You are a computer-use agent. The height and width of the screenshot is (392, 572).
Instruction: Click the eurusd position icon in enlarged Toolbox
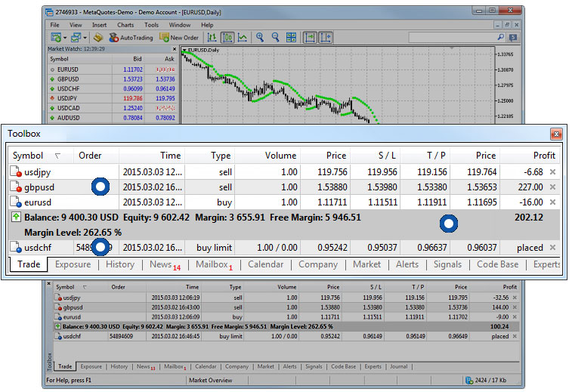15,202
